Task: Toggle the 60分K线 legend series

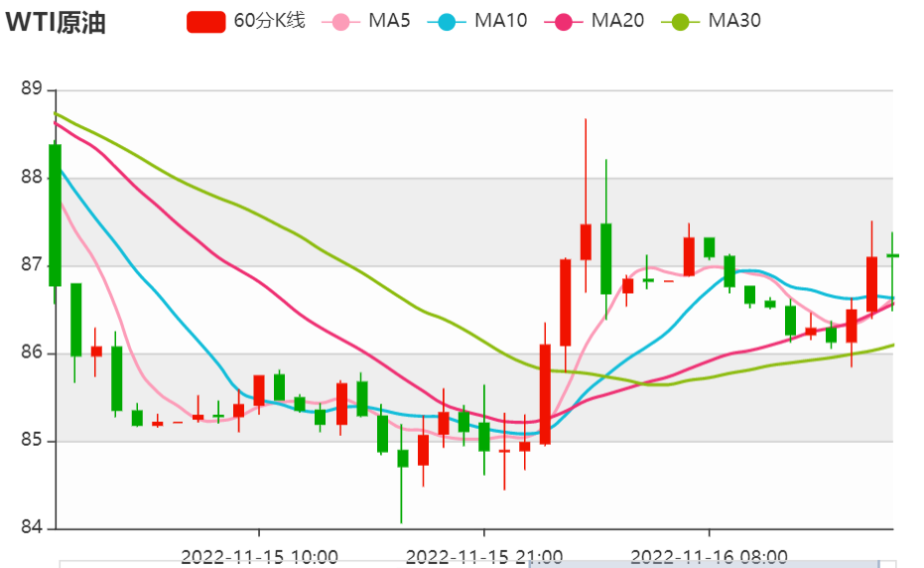Action: (246, 21)
